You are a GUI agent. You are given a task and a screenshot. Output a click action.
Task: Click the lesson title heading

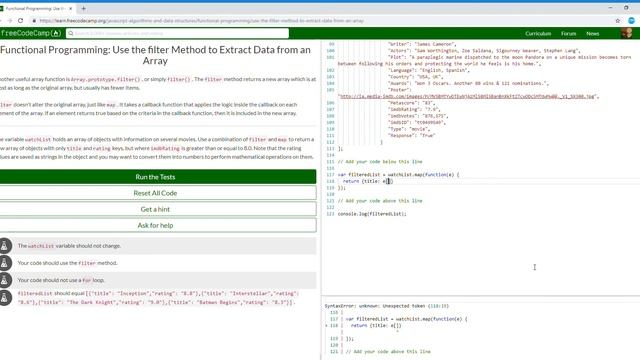pyautogui.click(x=155, y=55)
